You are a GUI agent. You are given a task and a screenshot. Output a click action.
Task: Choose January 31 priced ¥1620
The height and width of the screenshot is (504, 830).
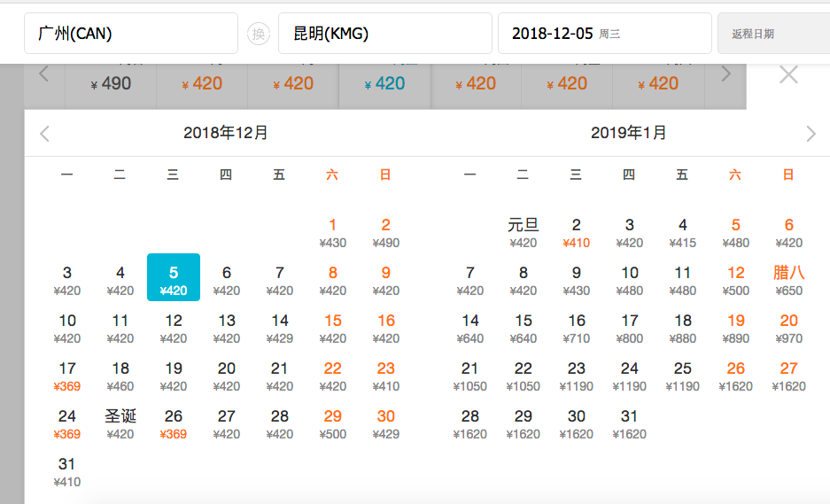629,424
